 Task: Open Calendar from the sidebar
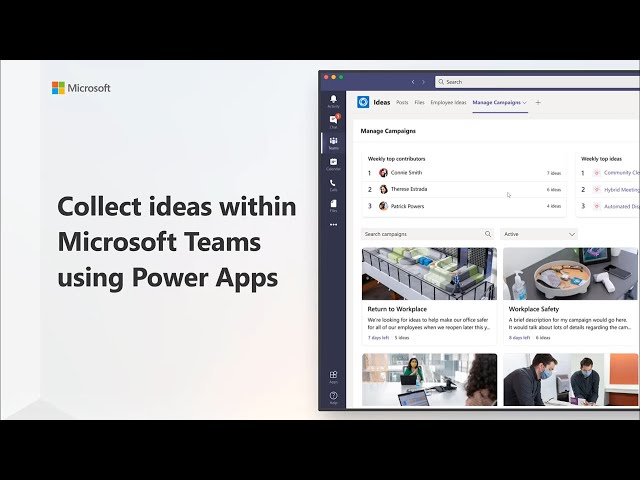tap(333, 164)
